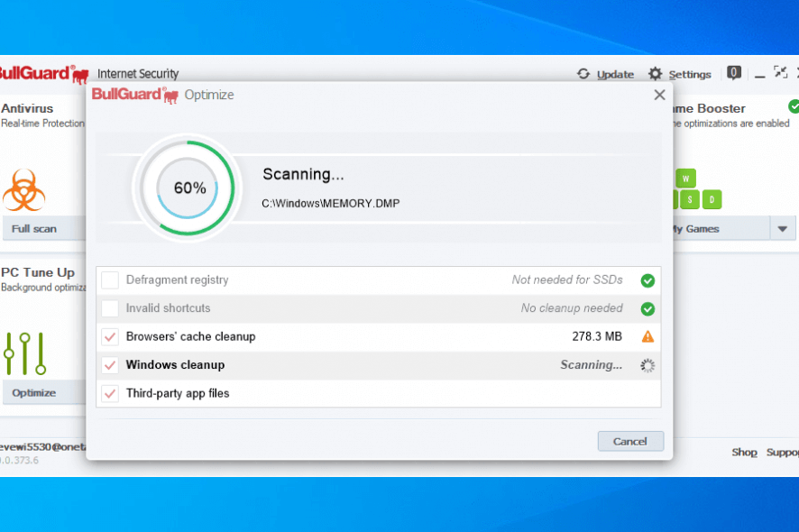
Task: Click the 'Browsers' cache cleanup' label
Action: point(190,337)
